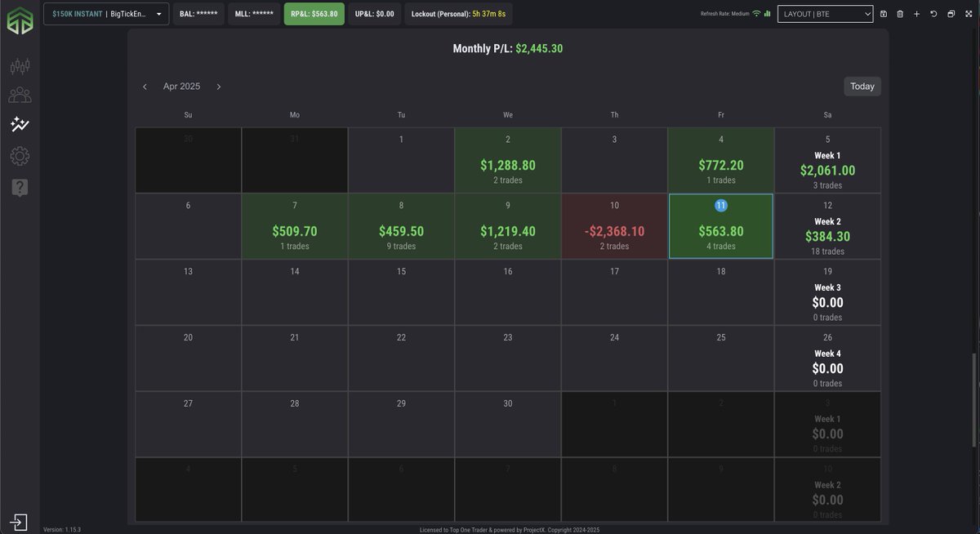The height and width of the screenshot is (534, 980).
Task: Select April 30 calendar cell
Action: pos(508,425)
